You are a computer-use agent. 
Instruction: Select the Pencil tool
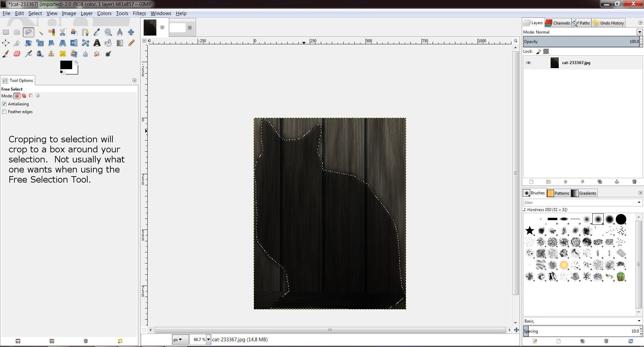click(x=131, y=43)
